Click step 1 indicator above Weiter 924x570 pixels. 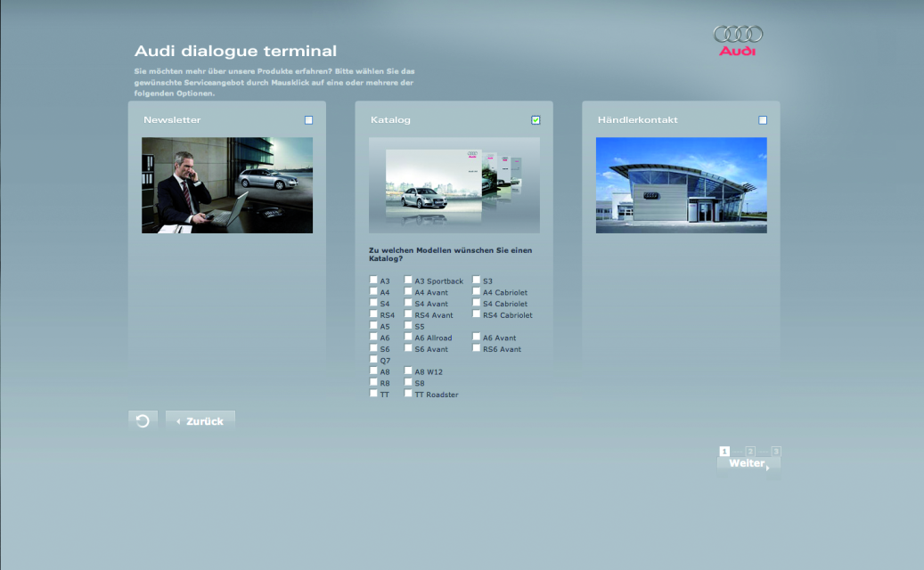point(724,451)
